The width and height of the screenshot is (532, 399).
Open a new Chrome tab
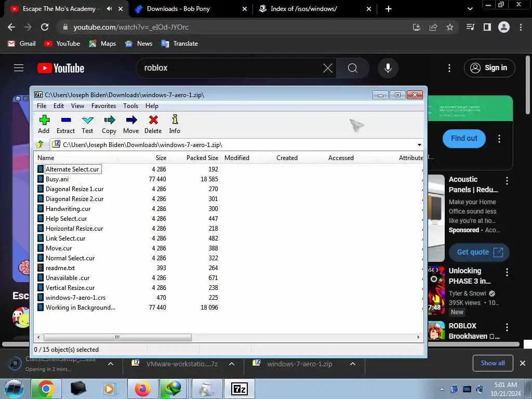(389, 9)
